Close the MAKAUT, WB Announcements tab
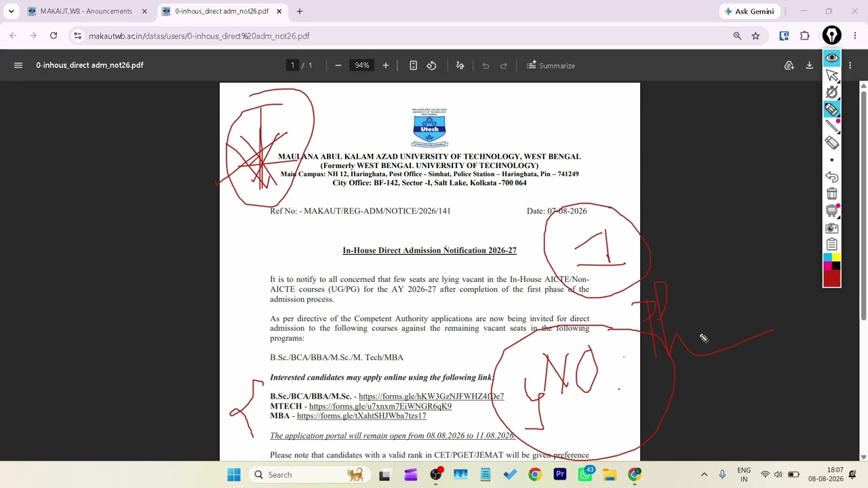The image size is (868, 488). click(x=144, y=12)
